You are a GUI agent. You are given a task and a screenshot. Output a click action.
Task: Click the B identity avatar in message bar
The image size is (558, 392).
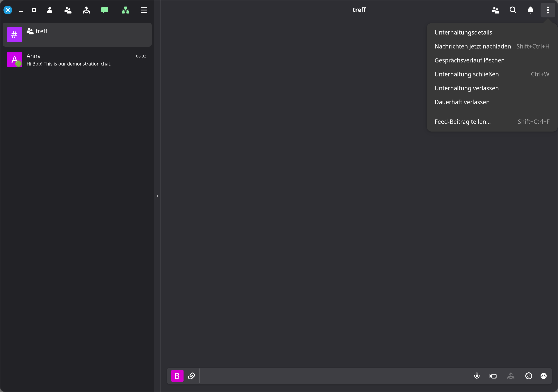tap(177, 376)
